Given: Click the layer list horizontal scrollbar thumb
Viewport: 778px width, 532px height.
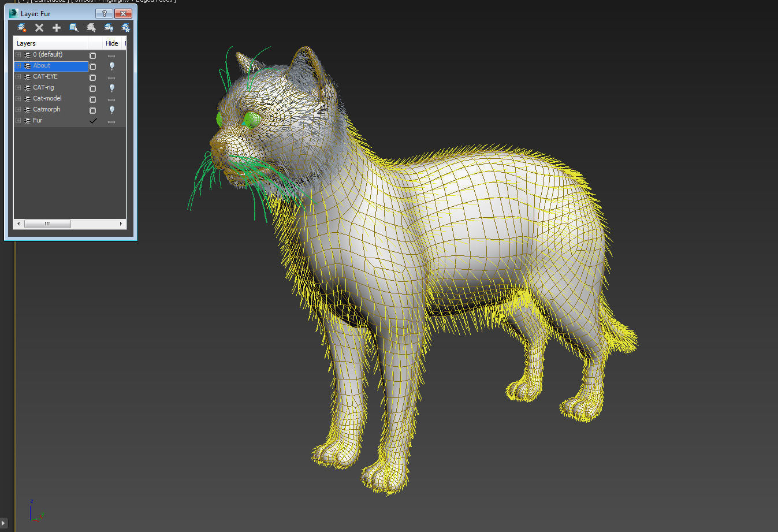Looking at the screenshot, I should point(47,224).
